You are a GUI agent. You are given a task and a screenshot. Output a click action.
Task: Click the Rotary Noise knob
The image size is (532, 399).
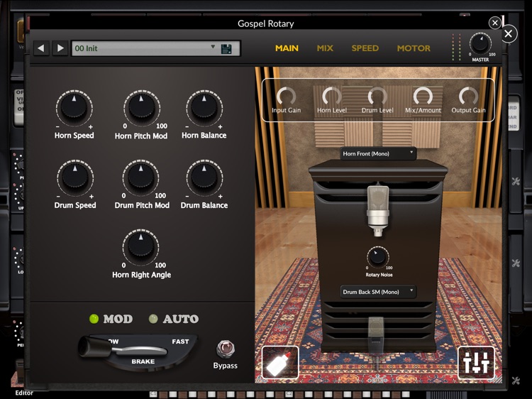tap(377, 257)
